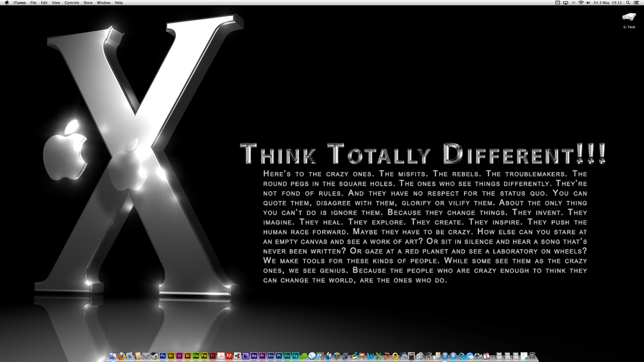This screenshot has height=362, width=644.
Task: Launch FaceTime camera icon in Dock
Action: (x=478, y=356)
